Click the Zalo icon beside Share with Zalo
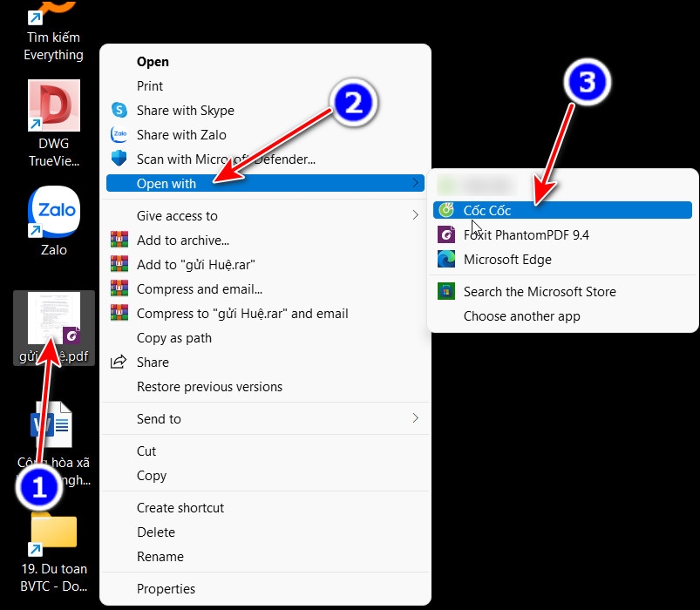The height and width of the screenshot is (610, 700). point(119,134)
